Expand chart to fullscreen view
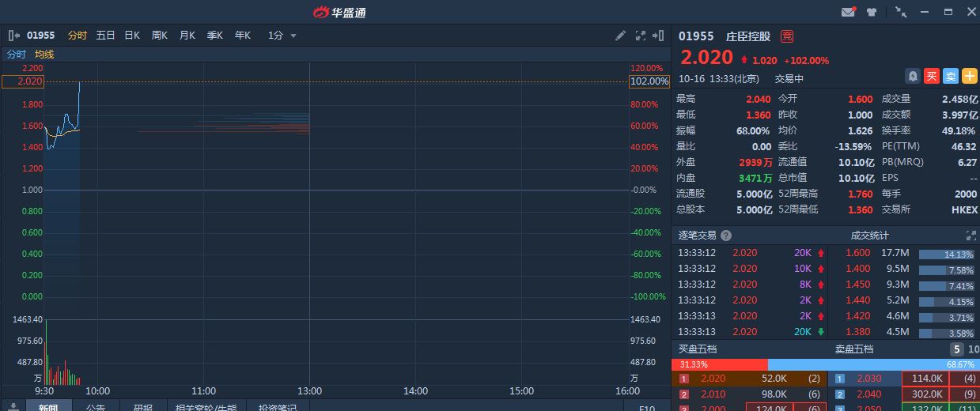The width and height of the screenshot is (980, 411). tap(640, 36)
